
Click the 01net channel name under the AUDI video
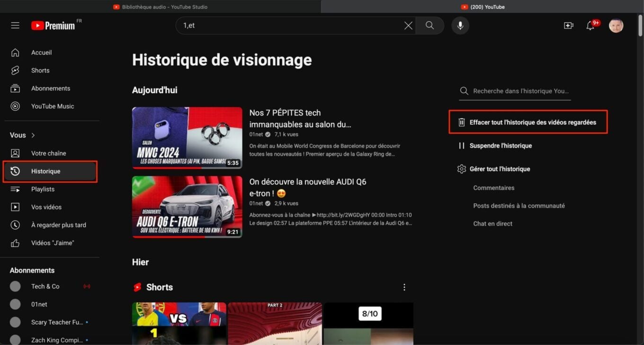click(256, 203)
